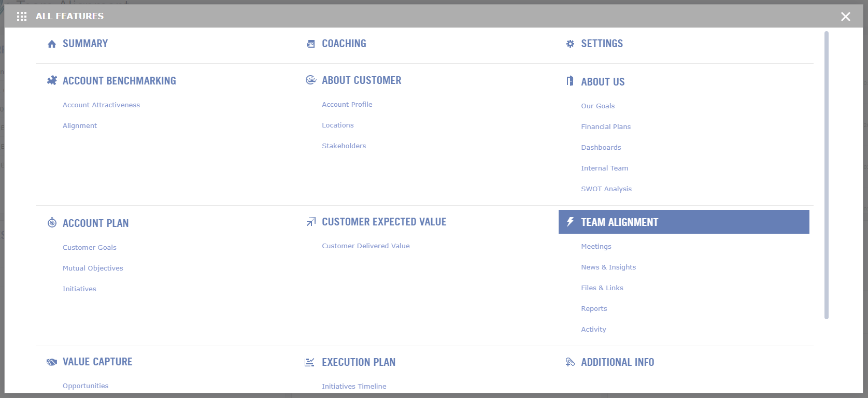Select the Account Plan heading

96,223
